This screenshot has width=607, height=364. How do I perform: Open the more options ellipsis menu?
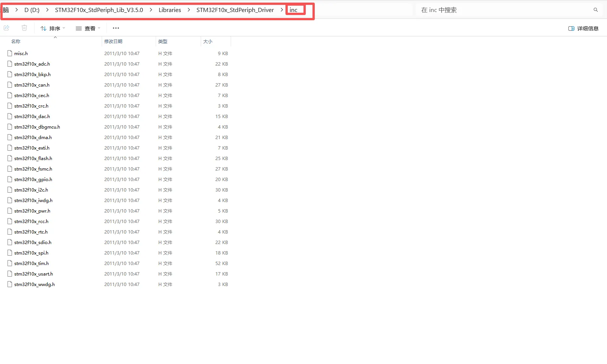pos(116,28)
